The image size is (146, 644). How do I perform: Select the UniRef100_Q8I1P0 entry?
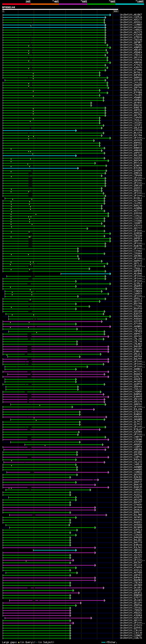coord(131,603)
